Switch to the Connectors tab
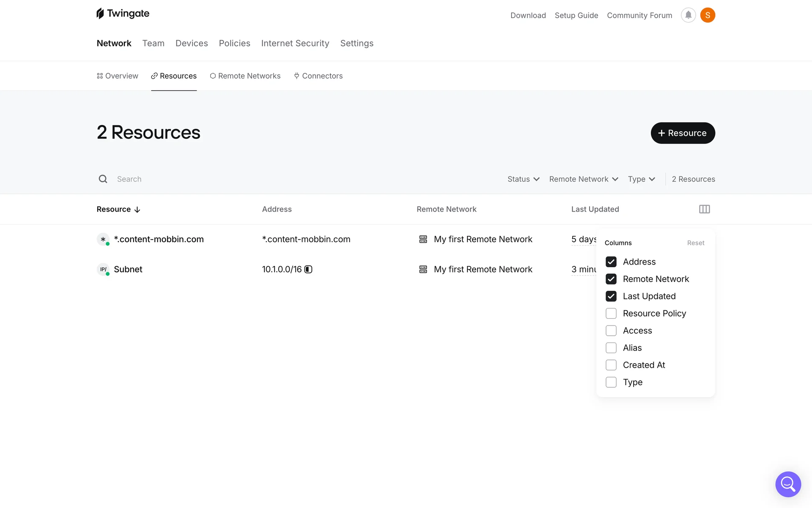Viewport: 812px width, 508px height. pos(318,76)
